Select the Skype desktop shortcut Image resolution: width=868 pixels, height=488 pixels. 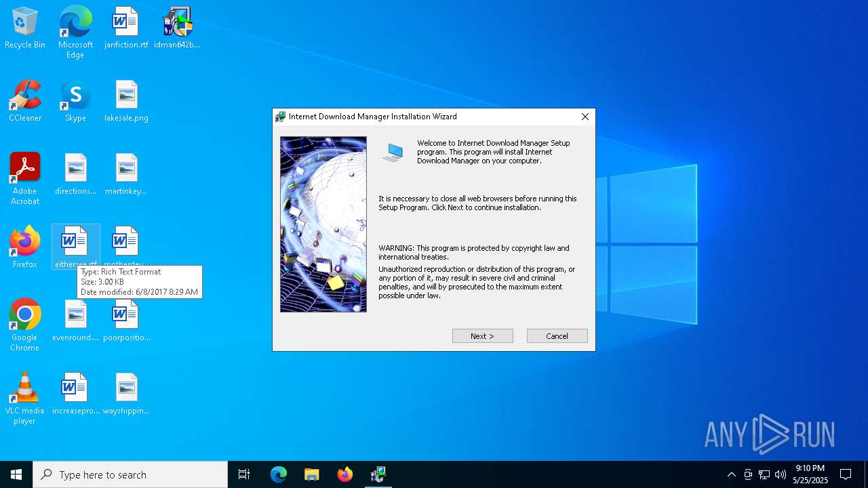[x=75, y=102]
